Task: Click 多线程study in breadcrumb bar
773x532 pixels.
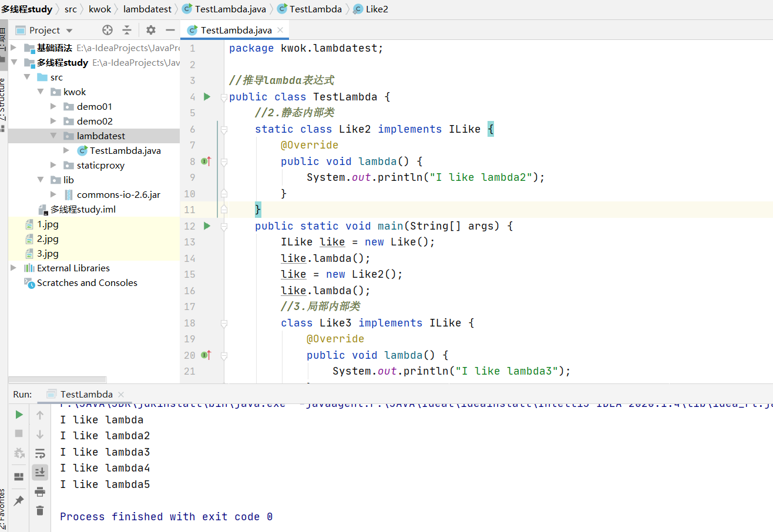Action: 26,9
